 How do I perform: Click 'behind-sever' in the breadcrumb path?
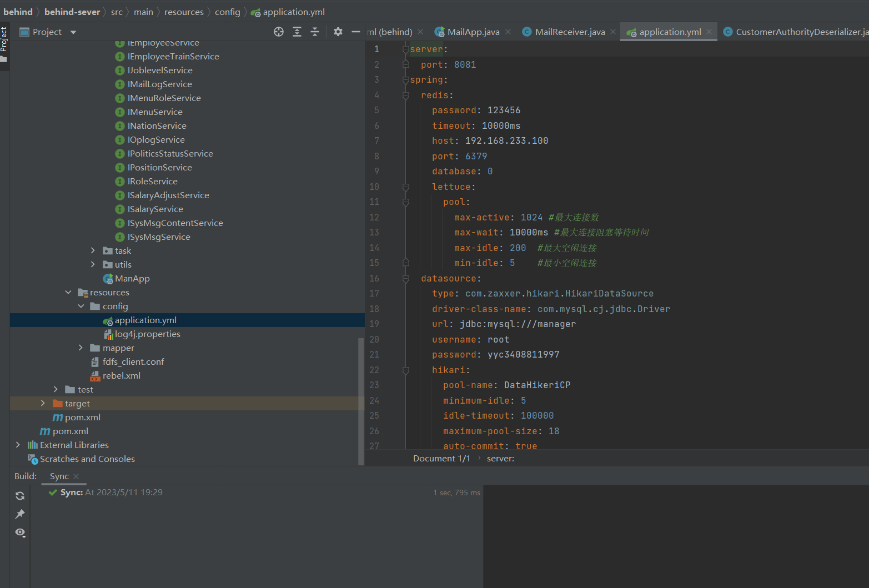[72, 12]
